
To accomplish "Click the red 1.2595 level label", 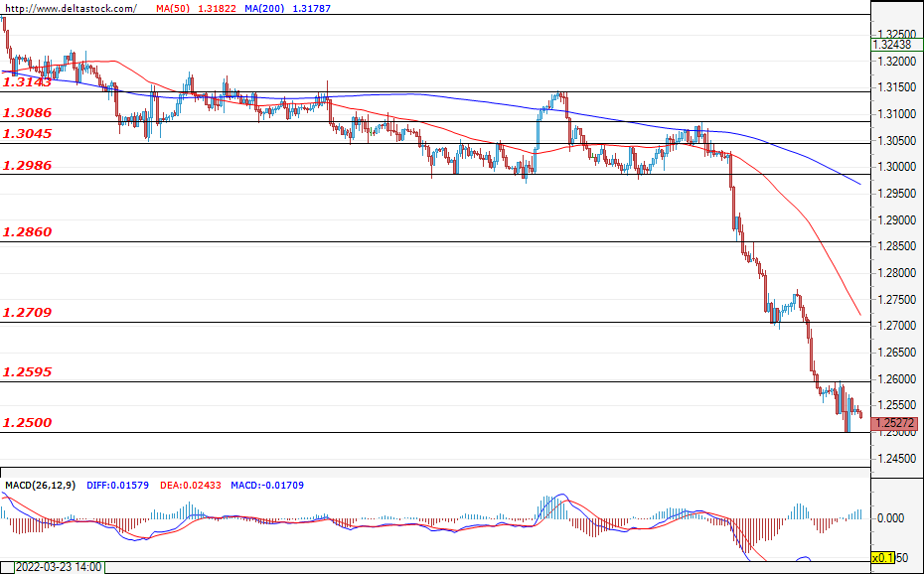I will [27, 372].
